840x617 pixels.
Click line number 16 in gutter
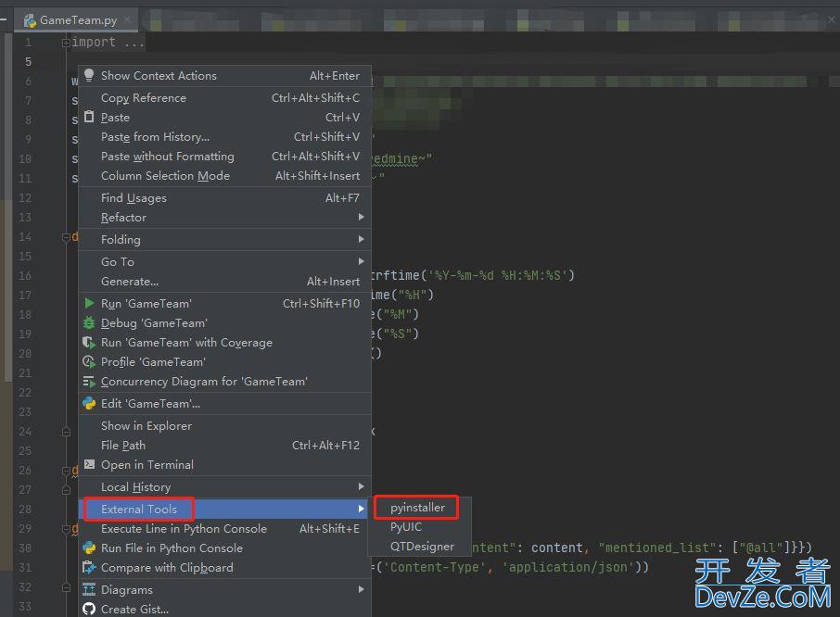[25, 276]
